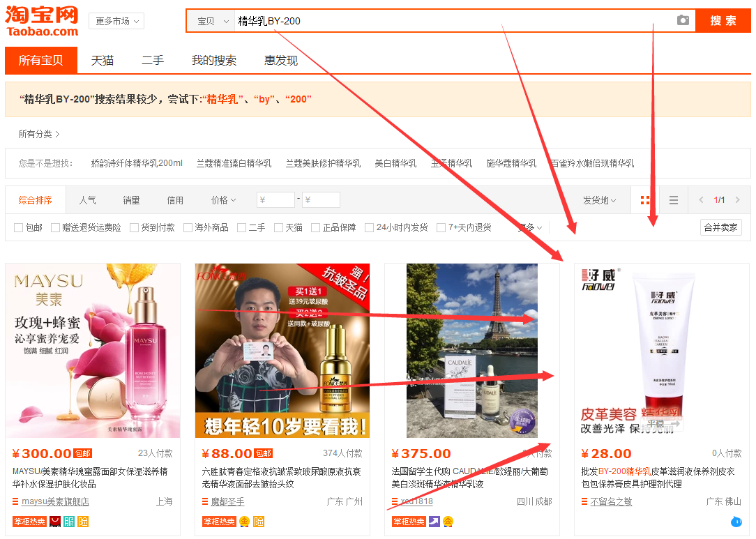The width and height of the screenshot is (756, 539).
Task: Try the suggested keyword “by”
Action: 264,99
